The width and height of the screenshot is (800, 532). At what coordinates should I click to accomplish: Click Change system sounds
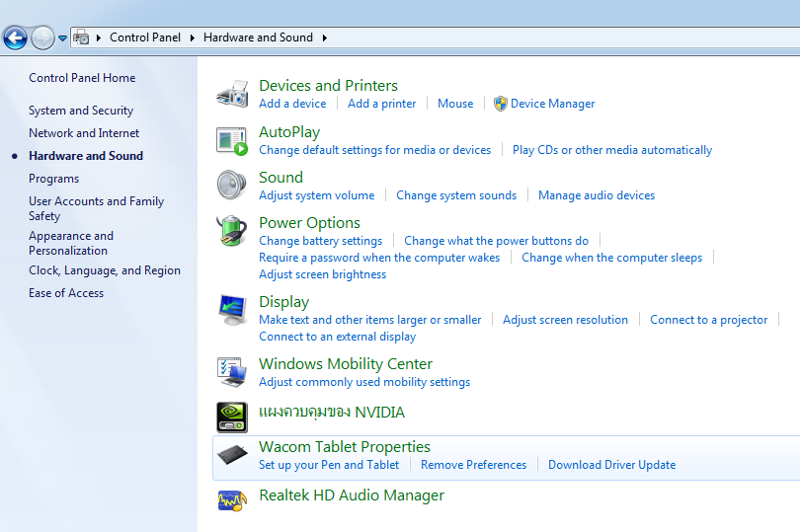click(456, 195)
